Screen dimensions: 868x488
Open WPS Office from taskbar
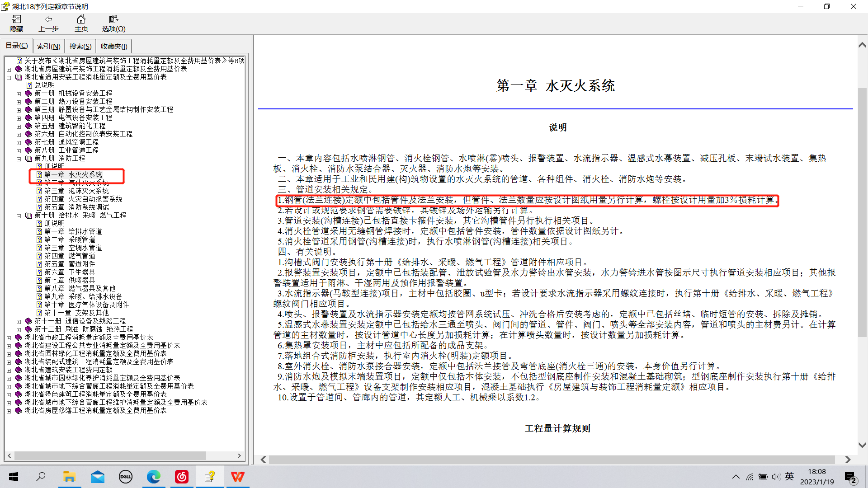click(238, 477)
